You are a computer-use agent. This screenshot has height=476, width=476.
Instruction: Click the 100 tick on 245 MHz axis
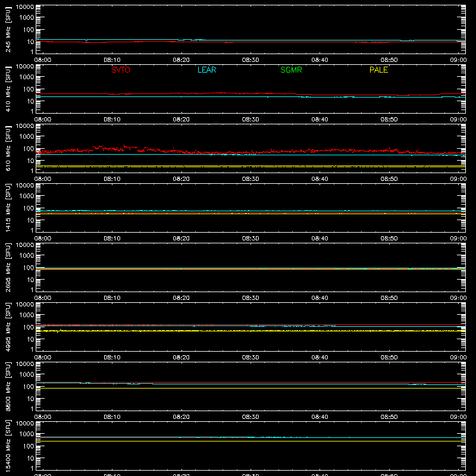[x=29, y=30]
